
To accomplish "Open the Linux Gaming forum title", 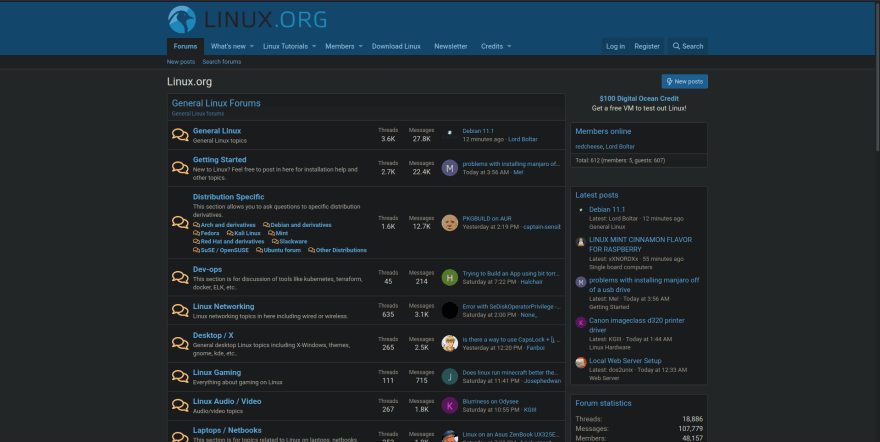I will pos(217,372).
